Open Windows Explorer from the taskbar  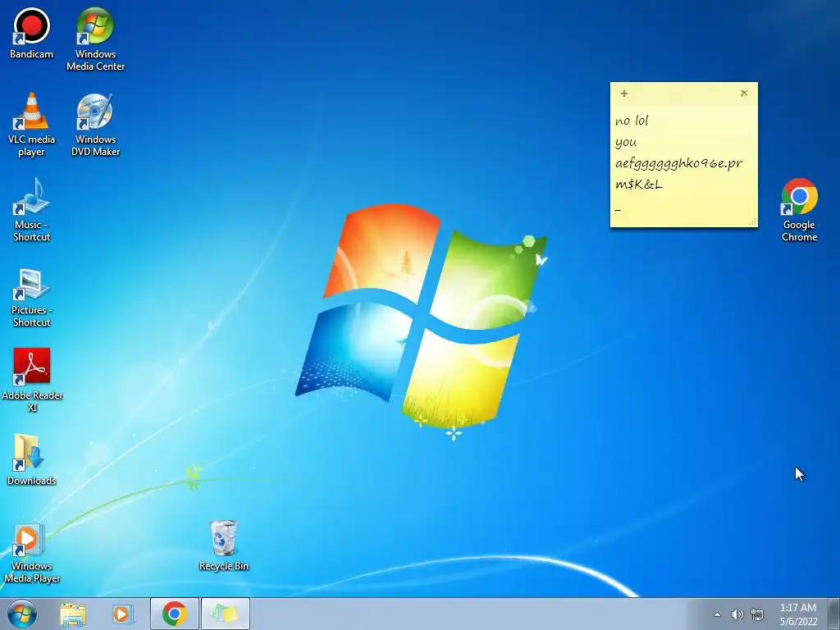(73, 614)
